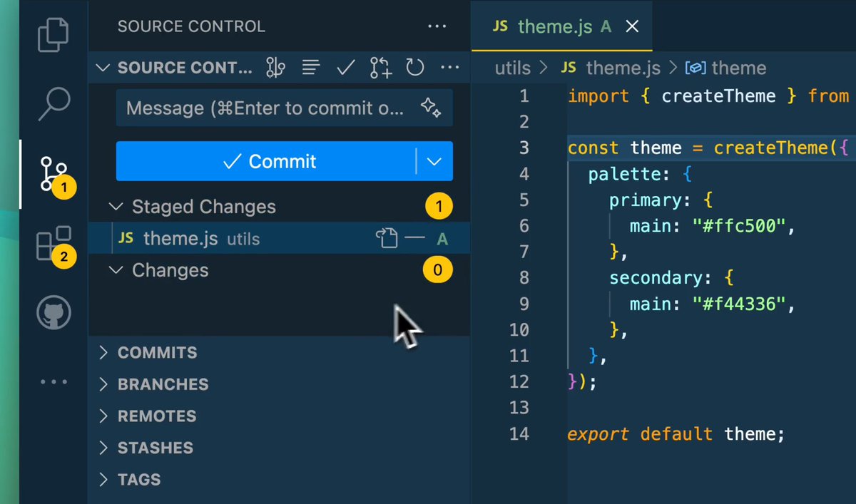The width and height of the screenshot is (856, 504).
Task: Unstage theme.js with the minus icon
Action: pyautogui.click(x=415, y=239)
